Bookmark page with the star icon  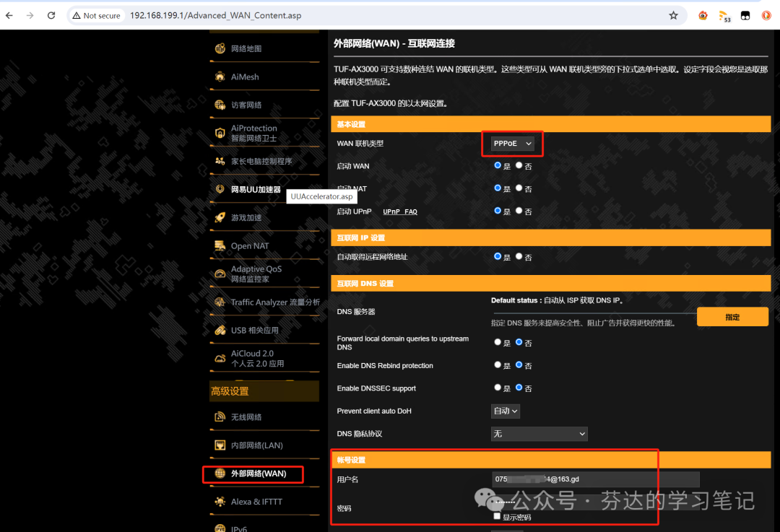coord(673,15)
